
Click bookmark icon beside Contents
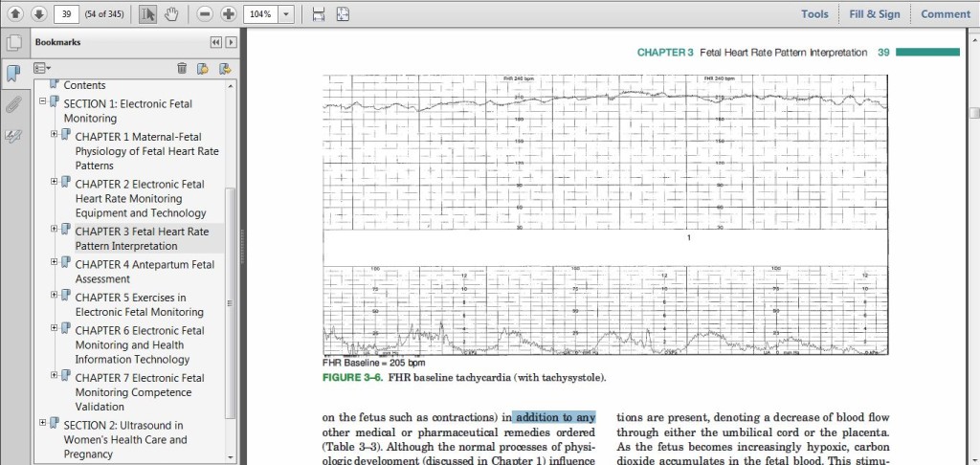pyautogui.click(x=54, y=84)
